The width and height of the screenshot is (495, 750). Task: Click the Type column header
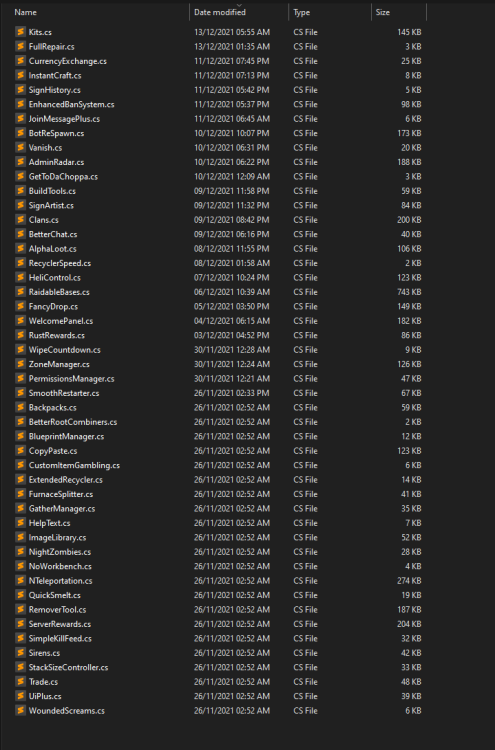(x=330, y=12)
